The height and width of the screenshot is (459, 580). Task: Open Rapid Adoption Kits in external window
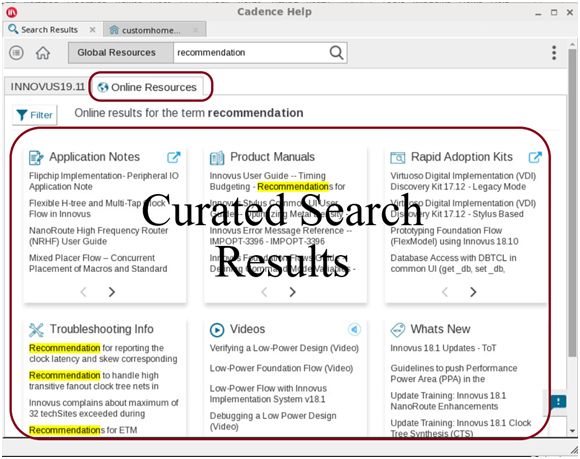pyautogui.click(x=535, y=157)
